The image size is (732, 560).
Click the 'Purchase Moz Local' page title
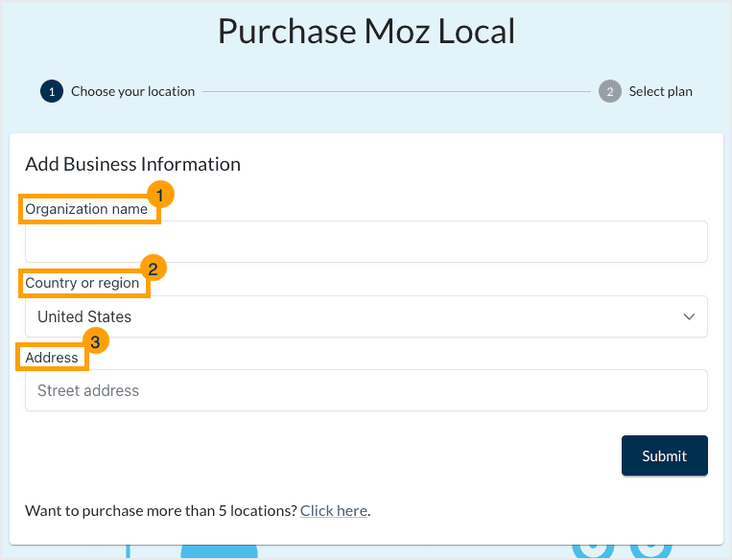[366, 32]
